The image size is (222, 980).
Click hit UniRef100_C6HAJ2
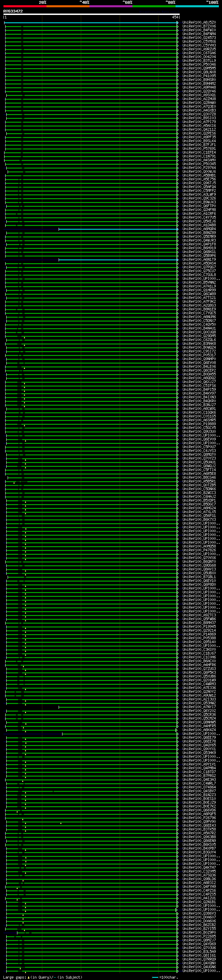tap(199, 497)
